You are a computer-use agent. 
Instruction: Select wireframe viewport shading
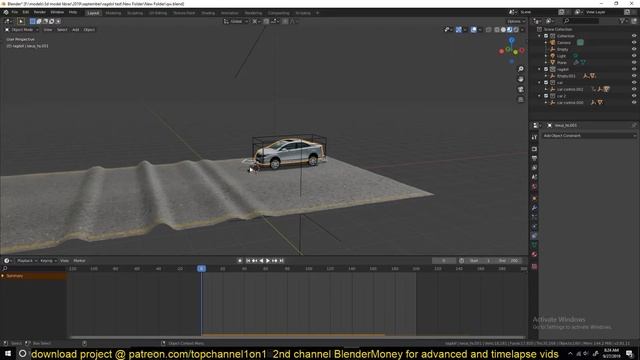tap(497, 30)
